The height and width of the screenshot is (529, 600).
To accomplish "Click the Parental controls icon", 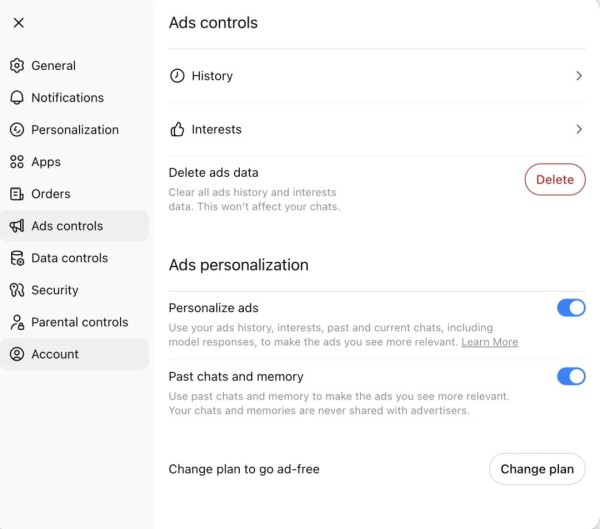I will (x=17, y=322).
